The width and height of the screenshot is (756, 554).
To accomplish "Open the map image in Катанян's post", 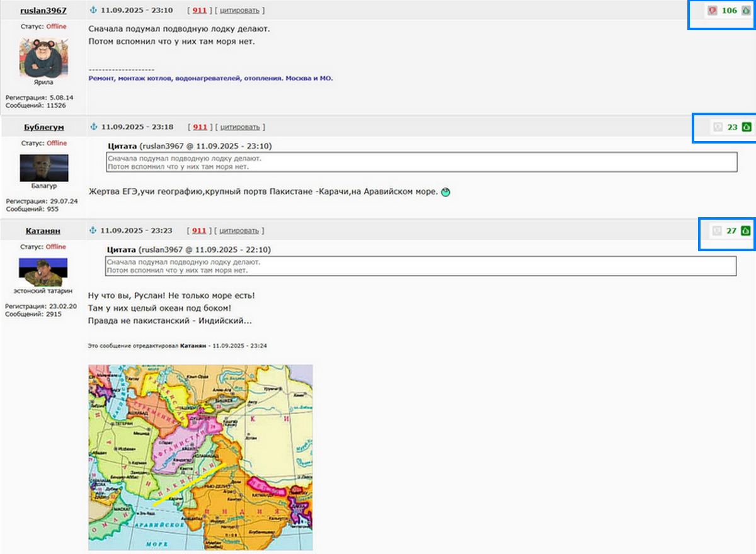I will 200,458.
